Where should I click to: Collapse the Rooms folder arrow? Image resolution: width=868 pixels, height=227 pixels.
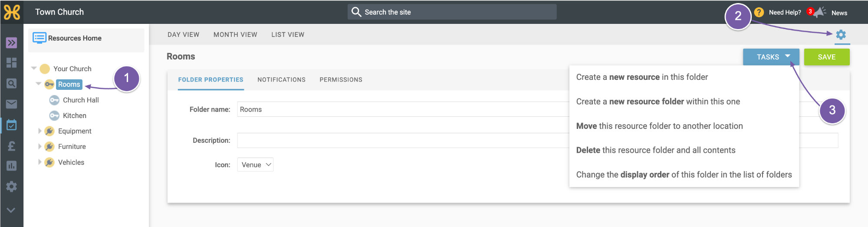click(39, 84)
